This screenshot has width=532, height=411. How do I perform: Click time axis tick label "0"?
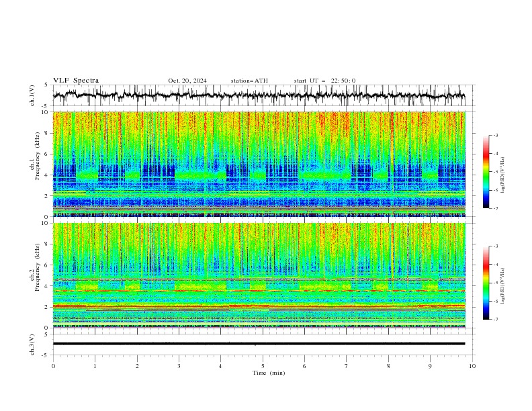pos(53,366)
